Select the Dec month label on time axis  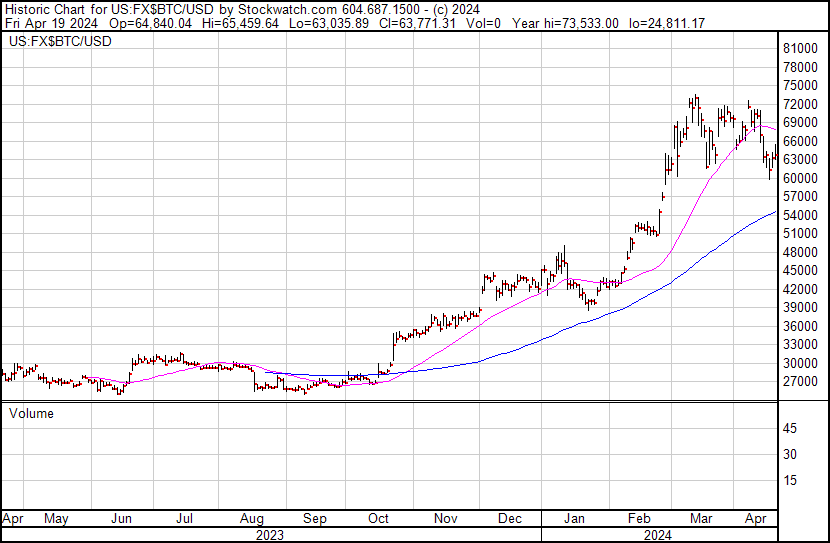click(x=510, y=519)
